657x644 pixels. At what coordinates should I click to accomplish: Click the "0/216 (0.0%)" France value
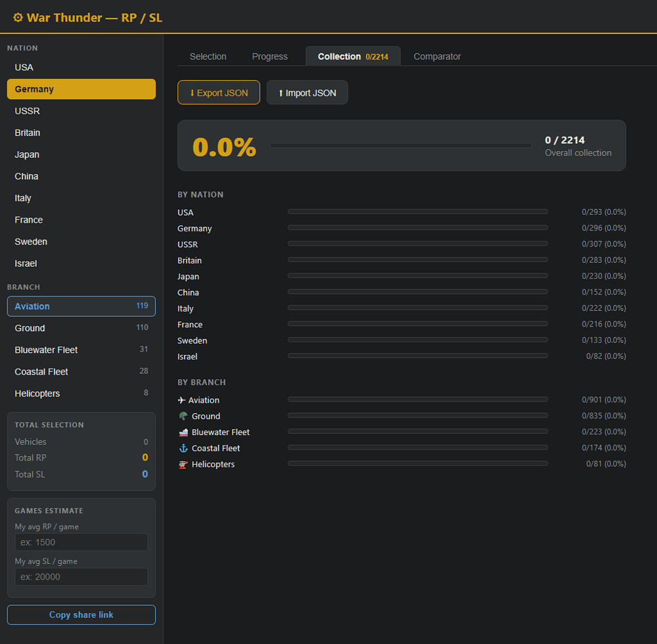tap(604, 324)
